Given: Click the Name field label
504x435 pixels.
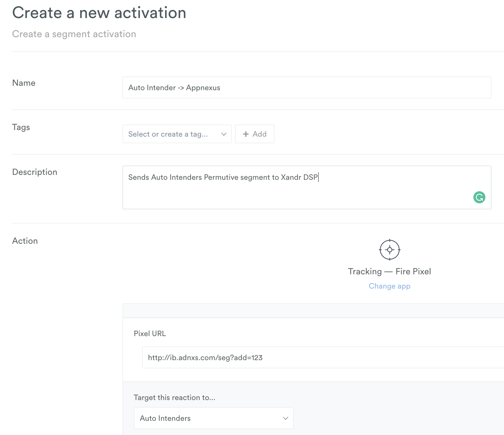Looking at the screenshot, I should point(24,83).
